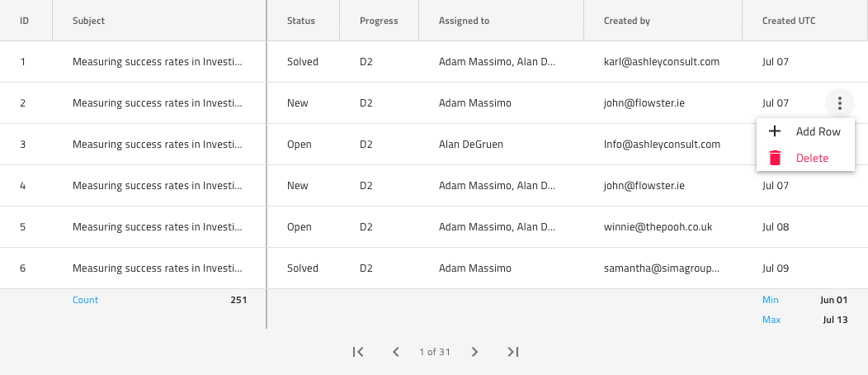This screenshot has height=375, width=868.
Task: Sort by the Subject column header
Action: 89,21
